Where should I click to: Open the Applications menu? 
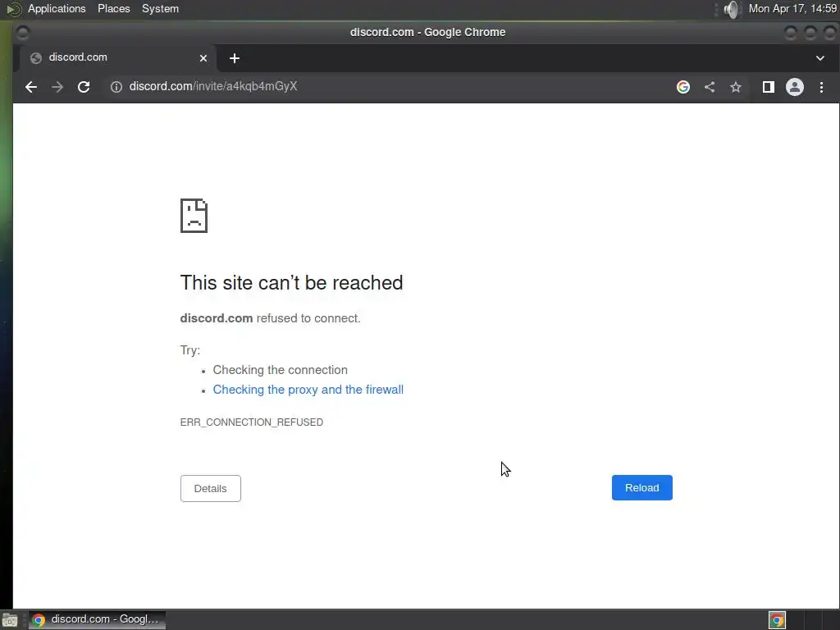(x=57, y=8)
